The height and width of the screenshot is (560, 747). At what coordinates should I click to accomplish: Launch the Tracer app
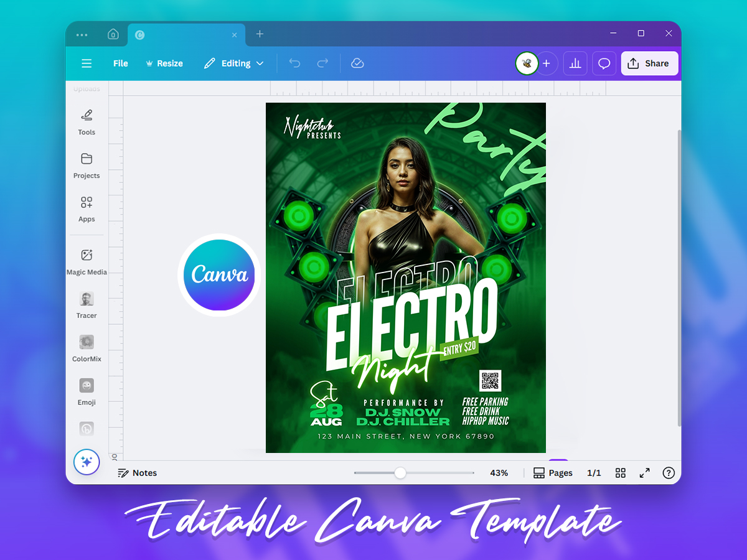[x=87, y=306]
